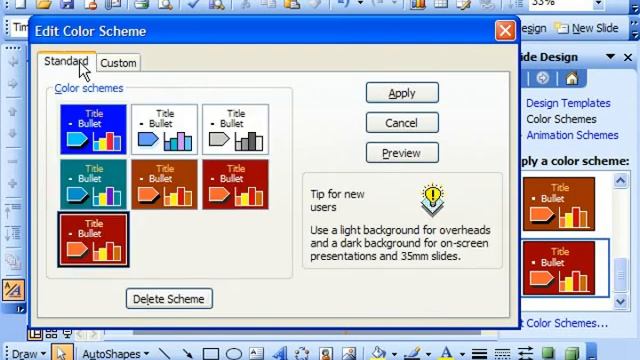Viewport: 640px width, 360px height.
Task: Select red scheme in dialog's second row
Action: point(236,184)
